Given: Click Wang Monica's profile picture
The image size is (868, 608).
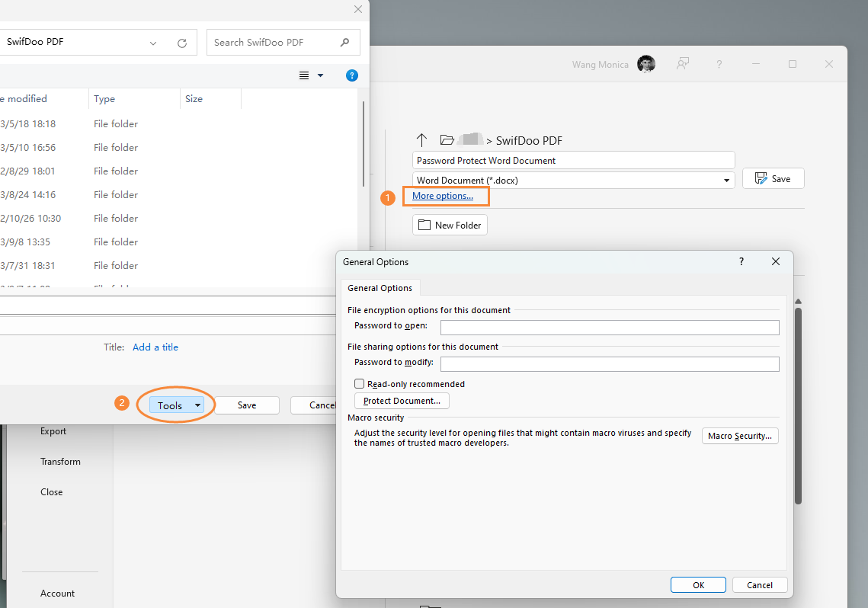Looking at the screenshot, I should [646, 64].
